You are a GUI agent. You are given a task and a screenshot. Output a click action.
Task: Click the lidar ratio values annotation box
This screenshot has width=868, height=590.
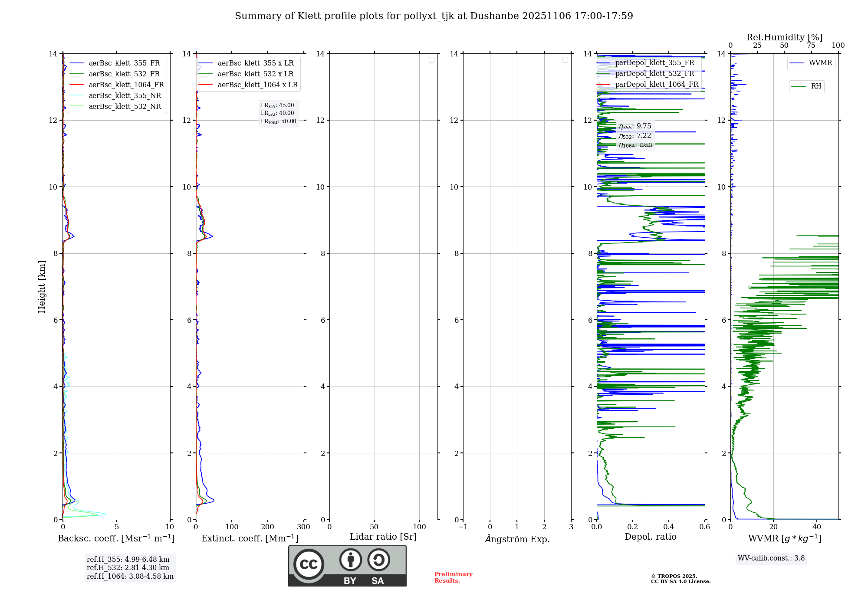coord(279,113)
